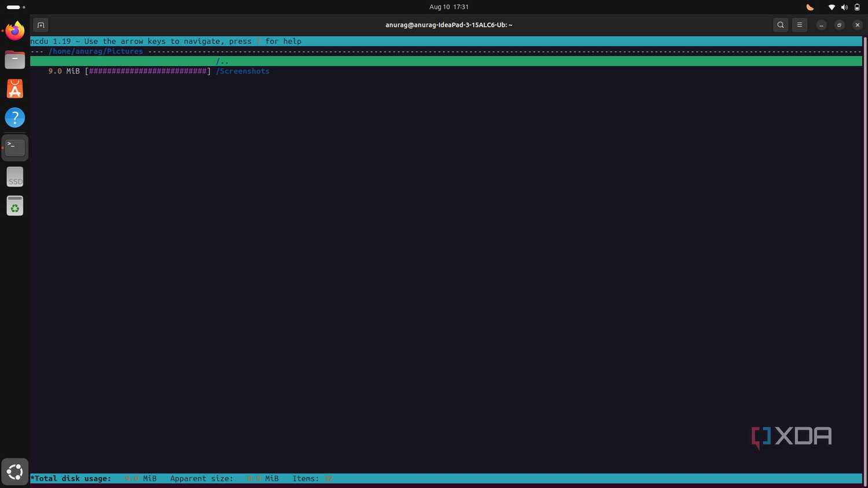Viewport: 868px width, 488px height.
Task: Open the Trash dock icon
Action: point(15,205)
